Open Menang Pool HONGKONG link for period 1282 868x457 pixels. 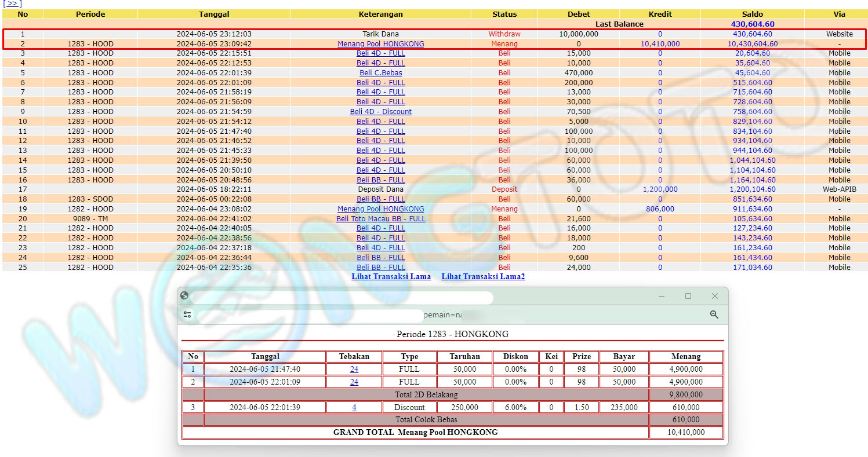click(x=380, y=209)
